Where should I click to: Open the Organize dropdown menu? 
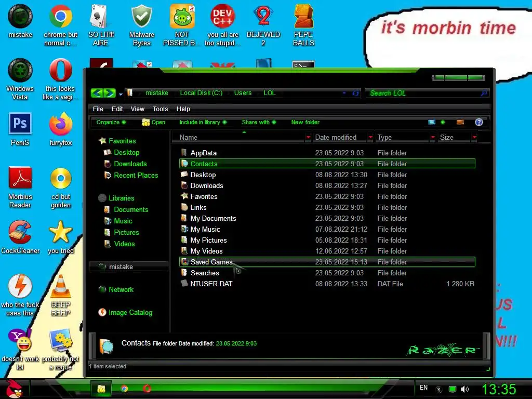[111, 122]
